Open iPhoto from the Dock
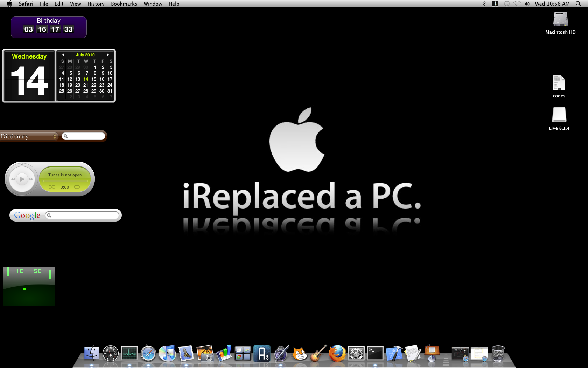The width and height of the screenshot is (588, 368). click(x=205, y=353)
